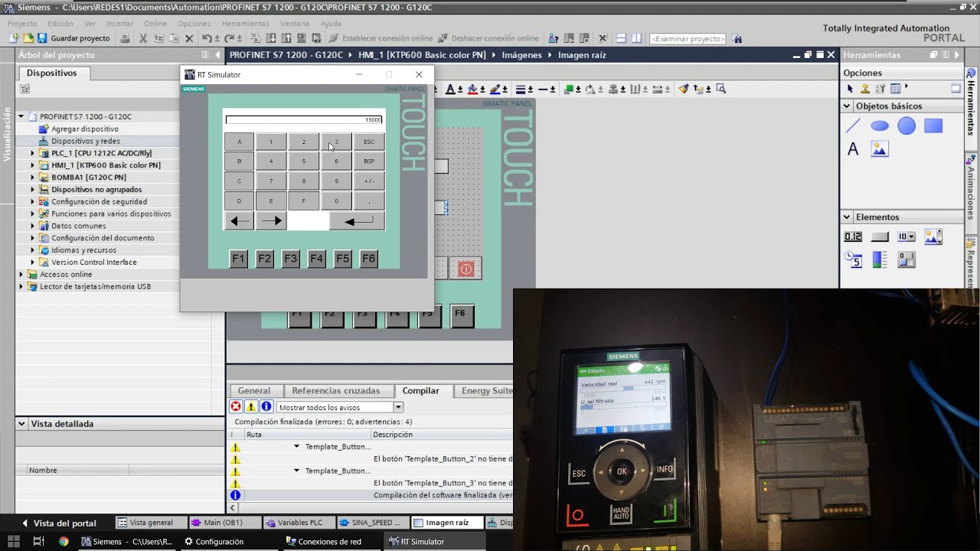This screenshot has width=980, height=551.
Task: Click the Windows Start button
Action: click(x=13, y=541)
